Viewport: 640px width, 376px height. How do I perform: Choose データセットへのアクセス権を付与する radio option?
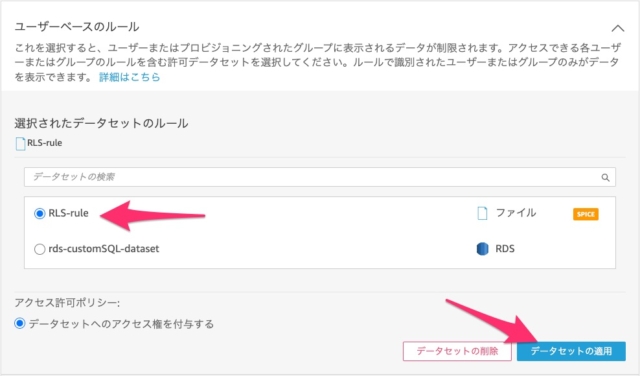pos(20,323)
